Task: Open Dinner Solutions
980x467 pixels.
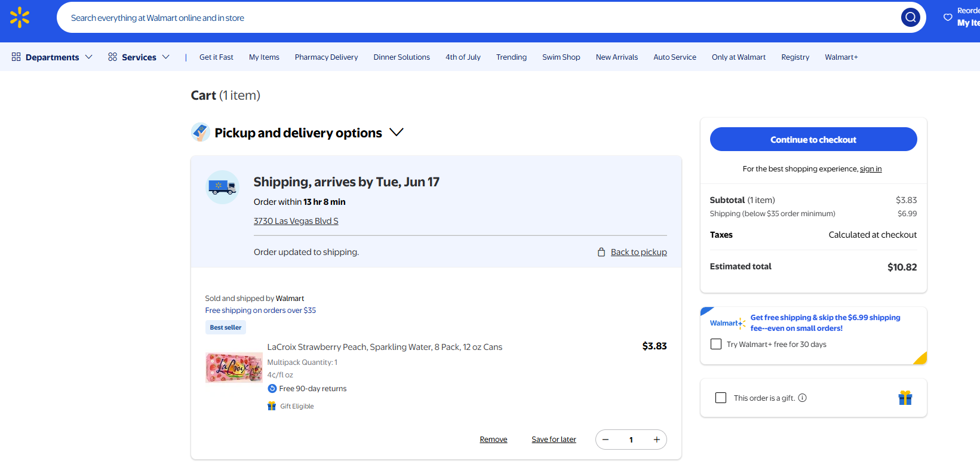Action: click(401, 57)
